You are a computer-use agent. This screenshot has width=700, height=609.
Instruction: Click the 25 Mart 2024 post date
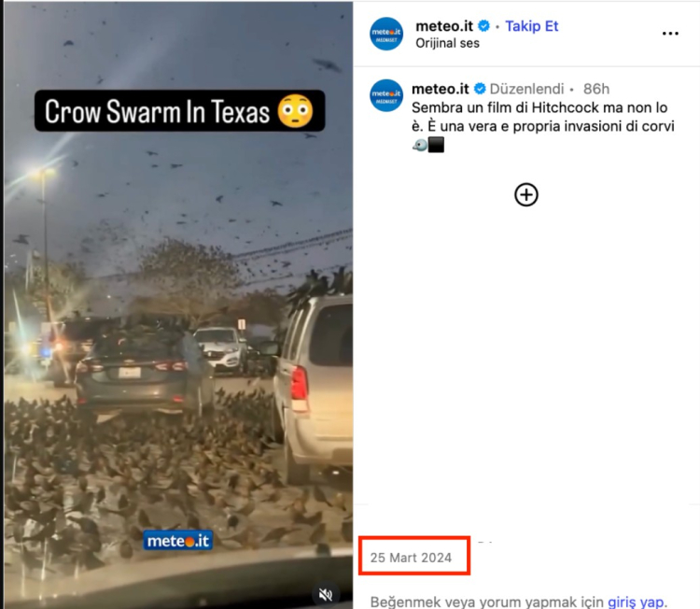pyautogui.click(x=411, y=558)
